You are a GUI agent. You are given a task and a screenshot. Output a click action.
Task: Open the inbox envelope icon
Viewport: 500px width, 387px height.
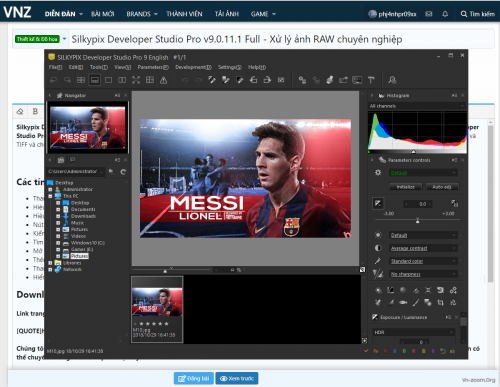click(429, 14)
